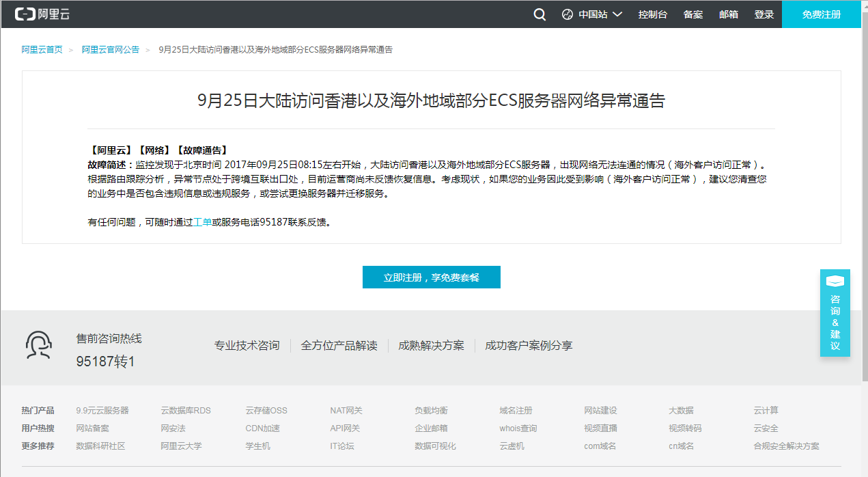Image resolution: width=868 pixels, height=477 pixels.
Task: Open 负载均衡 footer link
Action: pos(431,411)
